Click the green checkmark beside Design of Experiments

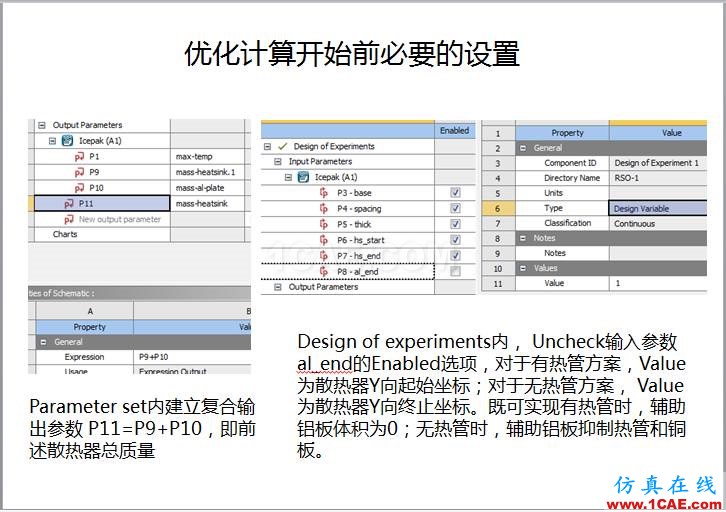(x=282, y=146)
